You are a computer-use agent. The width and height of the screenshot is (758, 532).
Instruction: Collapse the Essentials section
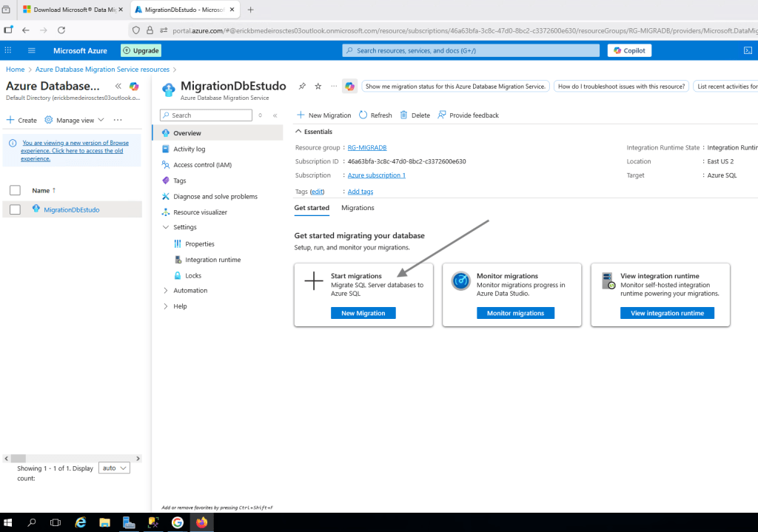[299, 132]
